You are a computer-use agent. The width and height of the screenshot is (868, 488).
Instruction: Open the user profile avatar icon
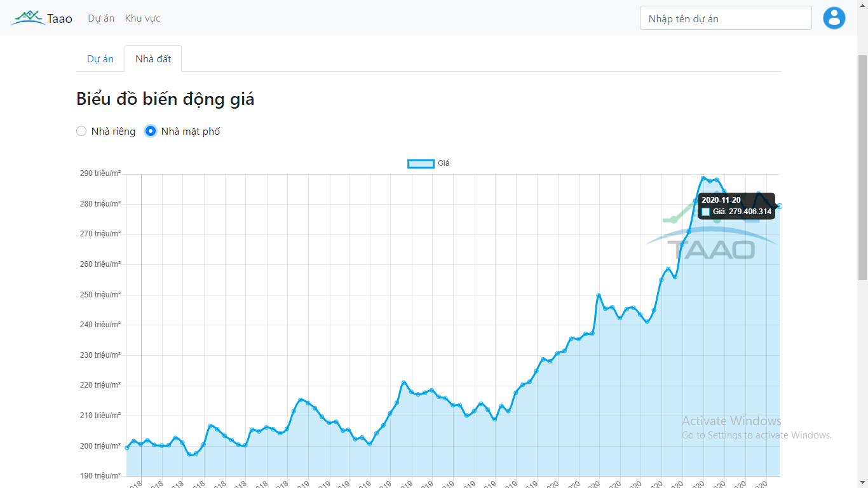coord(834,18)
